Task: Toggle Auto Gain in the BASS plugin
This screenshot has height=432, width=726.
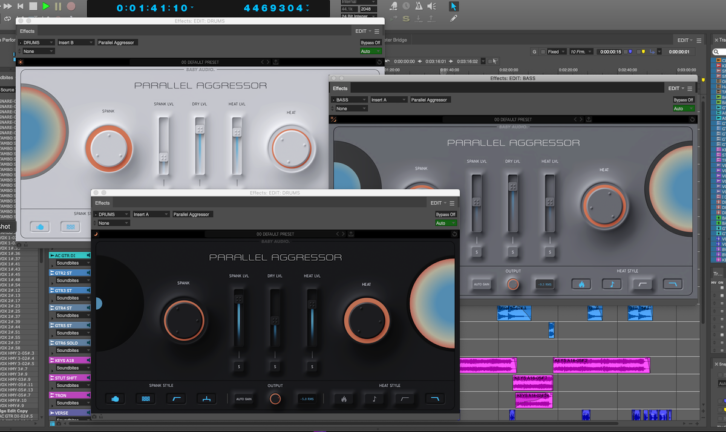Action: 482,284
